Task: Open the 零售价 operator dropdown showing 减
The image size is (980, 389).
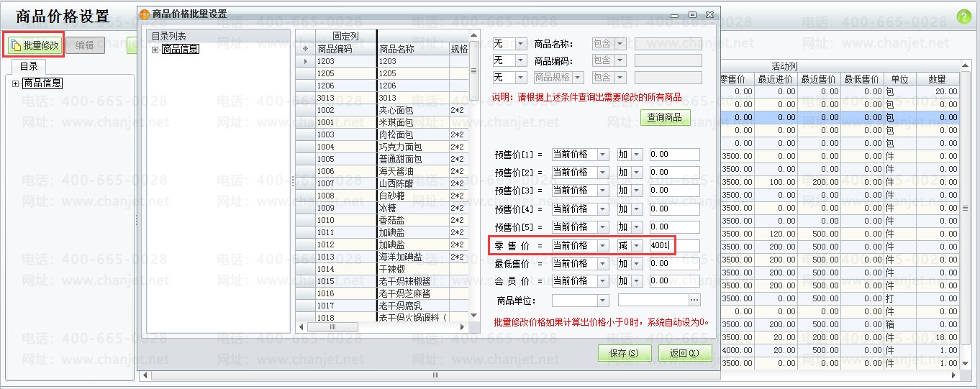Action: (x=636, y=246)
